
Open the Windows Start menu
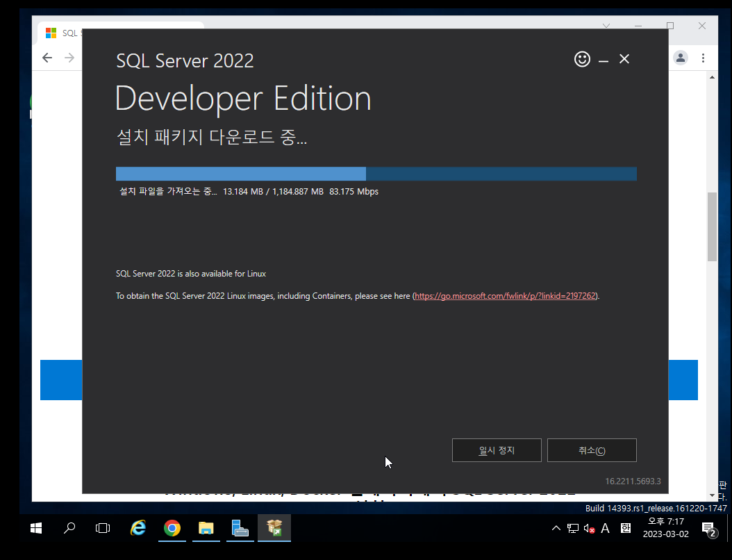(x=36, y=528)
